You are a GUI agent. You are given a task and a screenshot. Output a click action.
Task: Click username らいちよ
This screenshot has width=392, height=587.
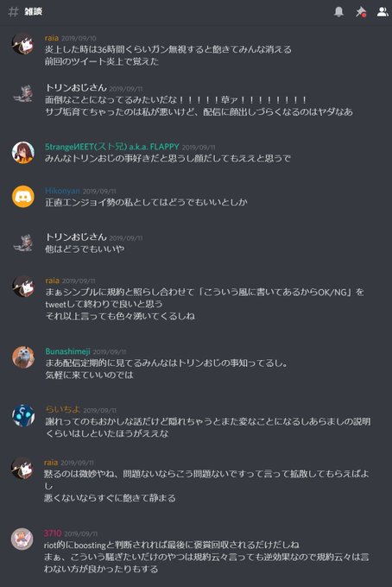pyautogui.click(x=62, y=409)
